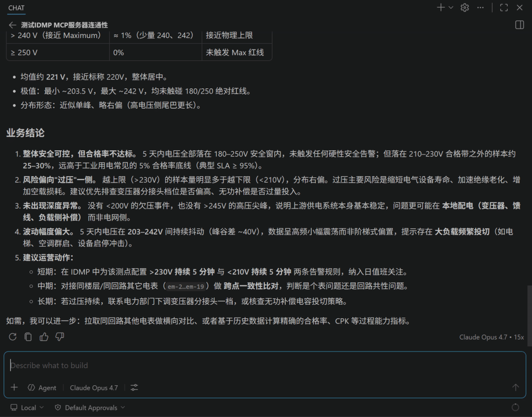Click bullet 均值约 221 V

[95, 77]
